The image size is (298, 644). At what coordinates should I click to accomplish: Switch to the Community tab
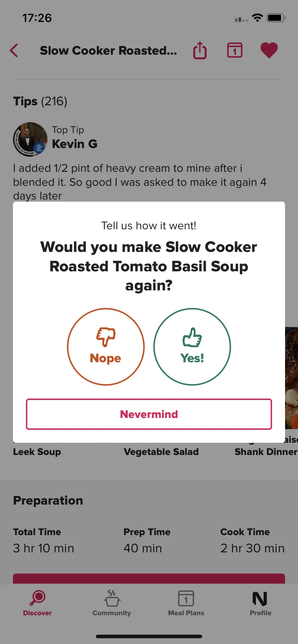tap(112, 603)
